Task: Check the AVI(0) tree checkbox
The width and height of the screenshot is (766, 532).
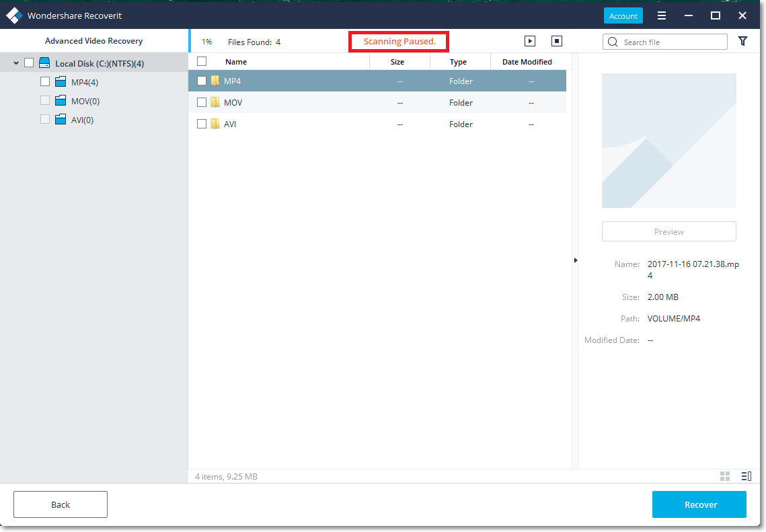Action: (x=45, y=119)
